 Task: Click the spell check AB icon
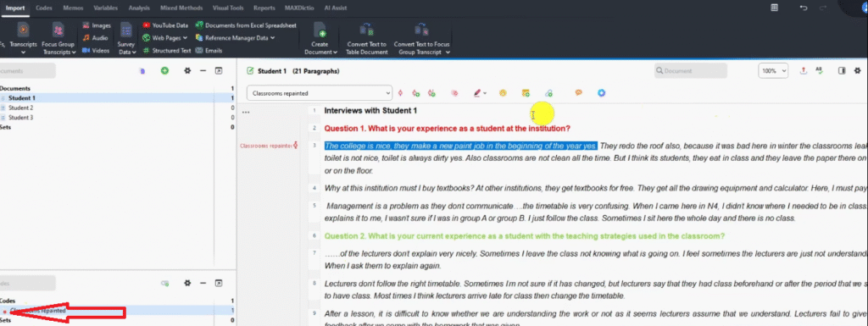[819, 71]
